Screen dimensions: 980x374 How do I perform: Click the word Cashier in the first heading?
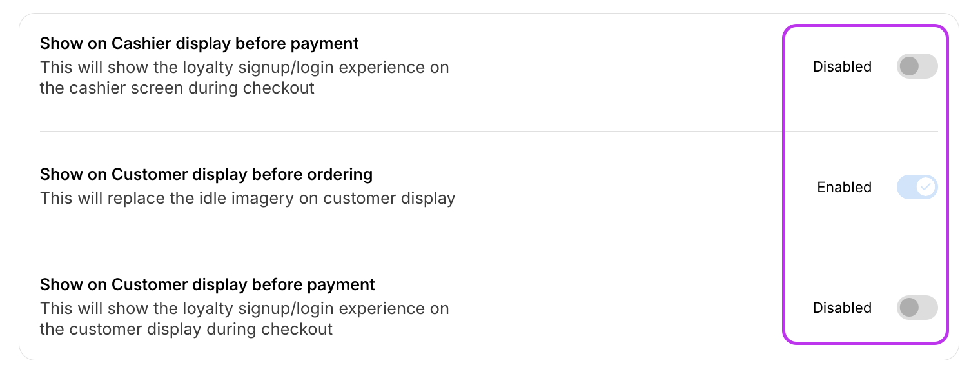click(142, 43)
